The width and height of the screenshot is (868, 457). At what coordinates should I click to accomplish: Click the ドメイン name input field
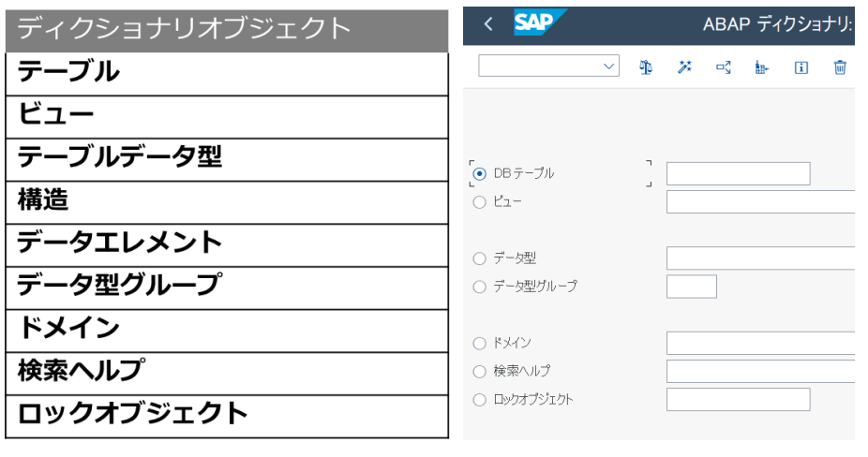(x=760, y=343)
